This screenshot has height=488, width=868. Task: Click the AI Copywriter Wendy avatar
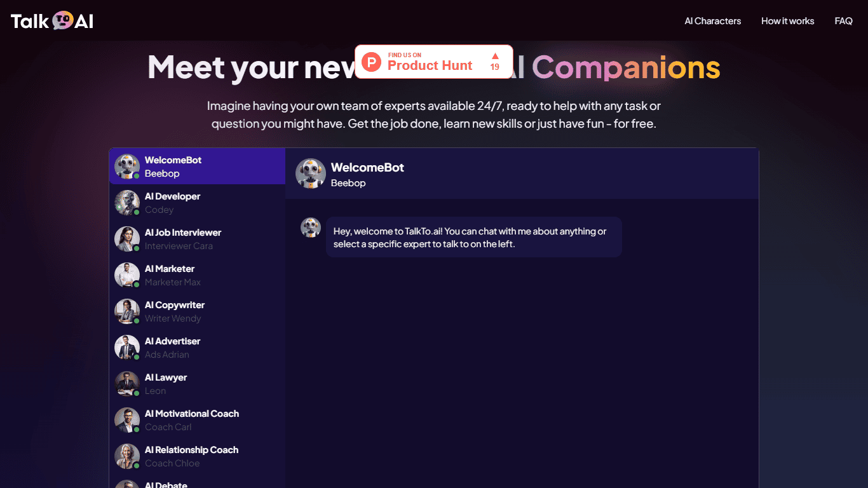pyautogui.click(x=127, y=311)
